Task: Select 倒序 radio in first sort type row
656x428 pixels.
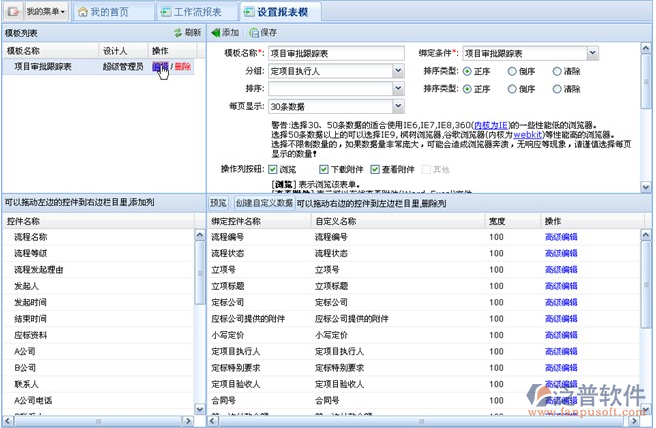Action: pyautogui.click(x=512, y=71)
